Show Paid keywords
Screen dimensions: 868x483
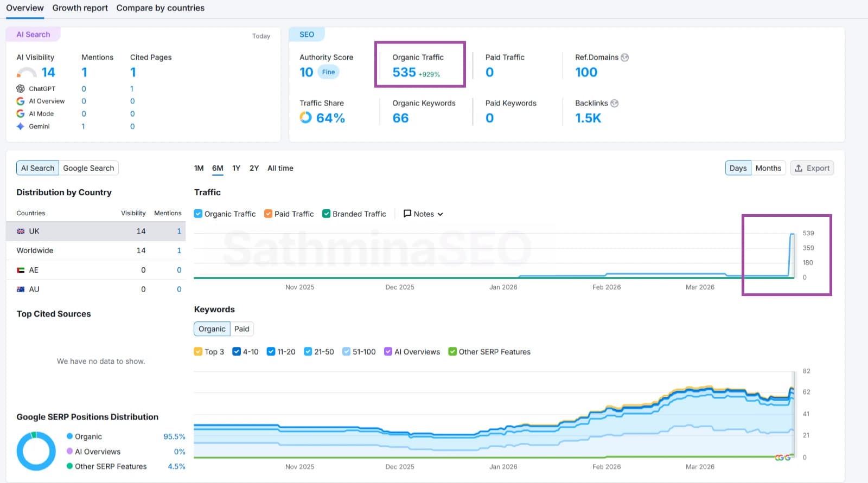(242, 329)
